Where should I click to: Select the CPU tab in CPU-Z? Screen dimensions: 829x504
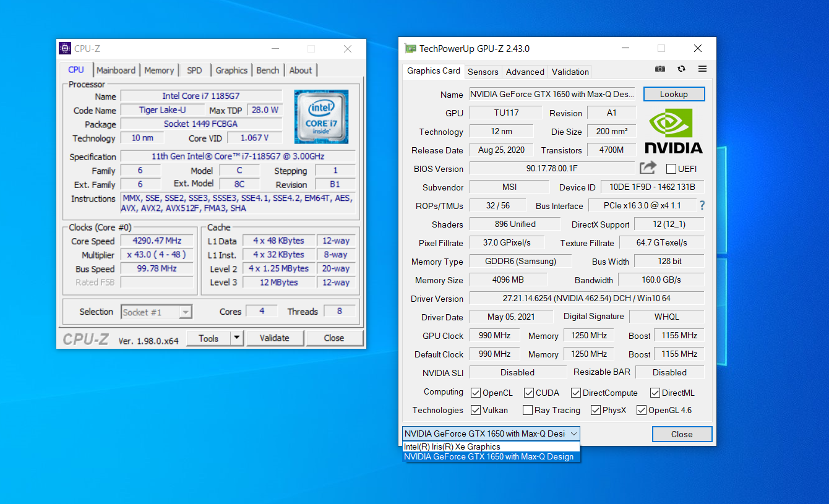pos(76,69)
